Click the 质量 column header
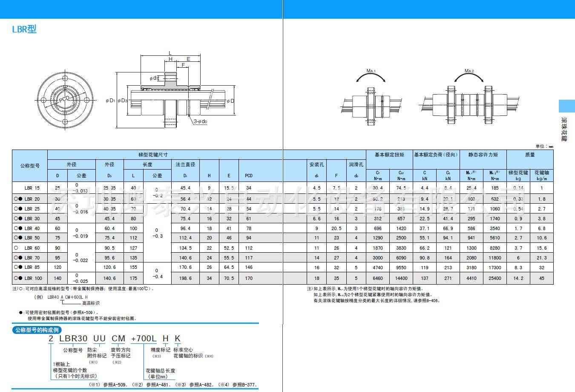This screenshot has width=575, height=392. point(530,155)
